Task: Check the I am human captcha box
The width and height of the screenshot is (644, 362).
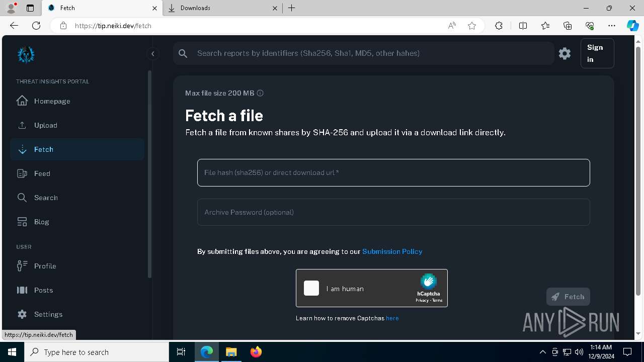Action: tap(311, 288)
